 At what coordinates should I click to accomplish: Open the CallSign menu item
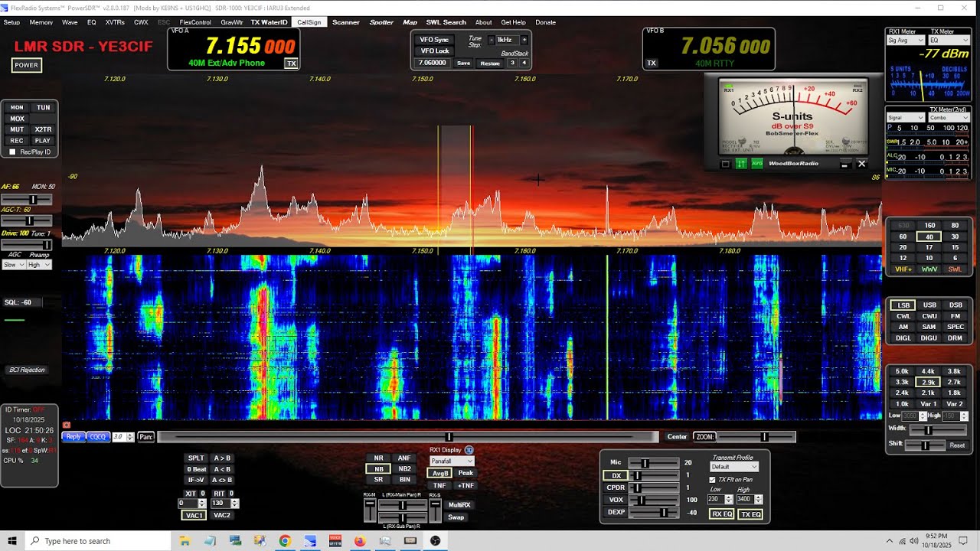[x=309, y=22]
